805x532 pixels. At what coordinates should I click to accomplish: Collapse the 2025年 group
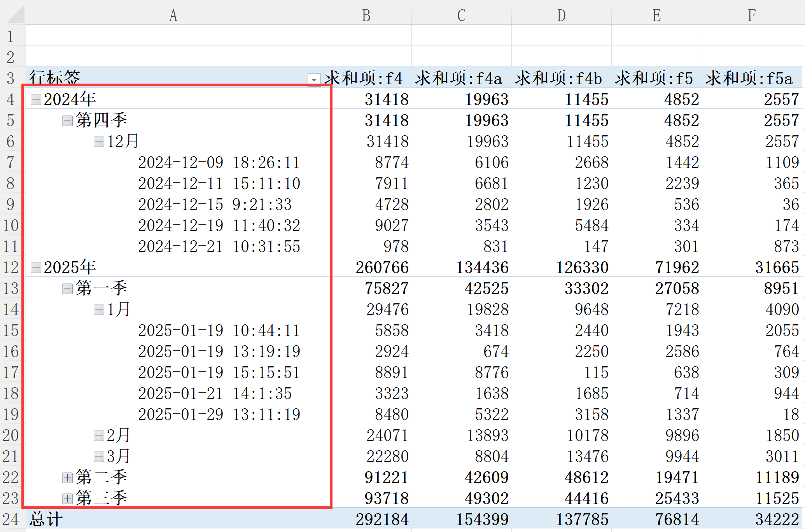[36, 268]
